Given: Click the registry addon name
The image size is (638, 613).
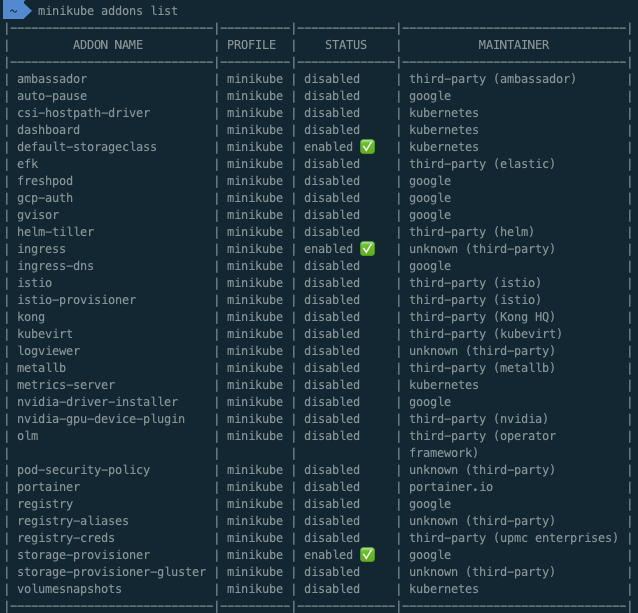Looking at the screenshot, I should 45,504.
